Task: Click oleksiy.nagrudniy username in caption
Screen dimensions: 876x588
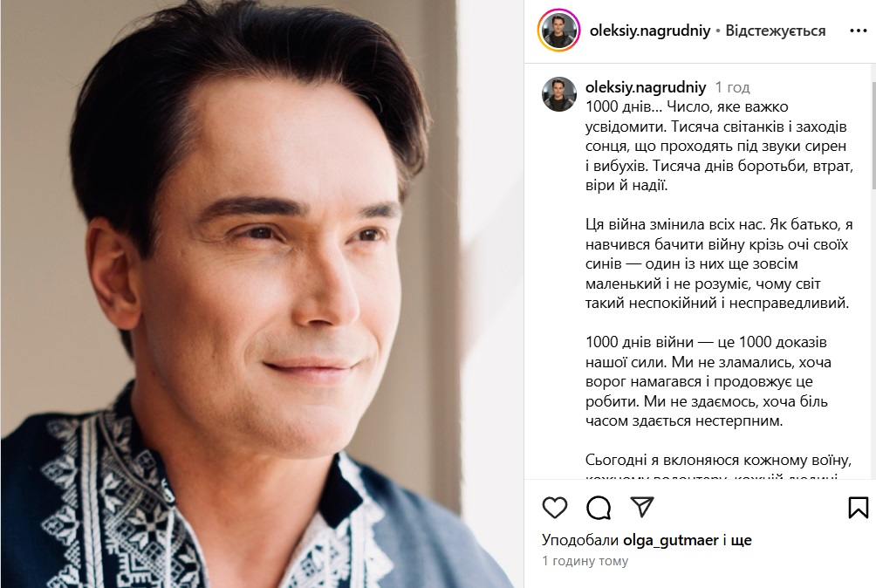Action: click(646, 87)
